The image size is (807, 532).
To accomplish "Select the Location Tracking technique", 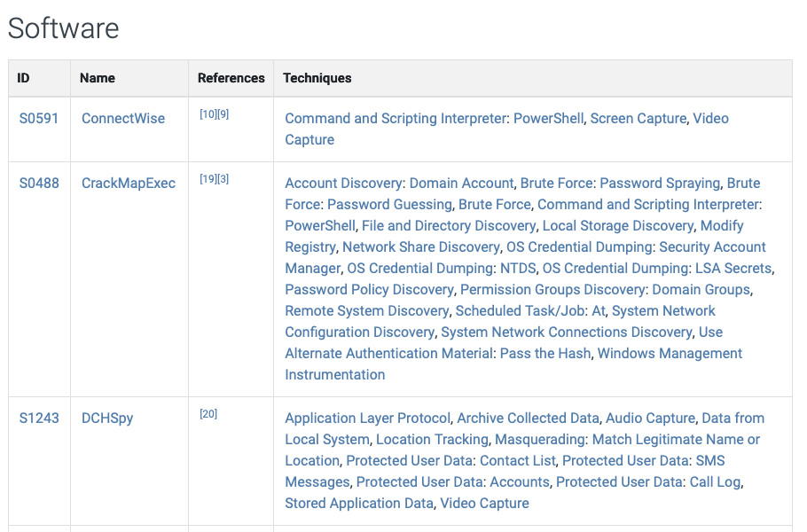I will tap(432, 439).
